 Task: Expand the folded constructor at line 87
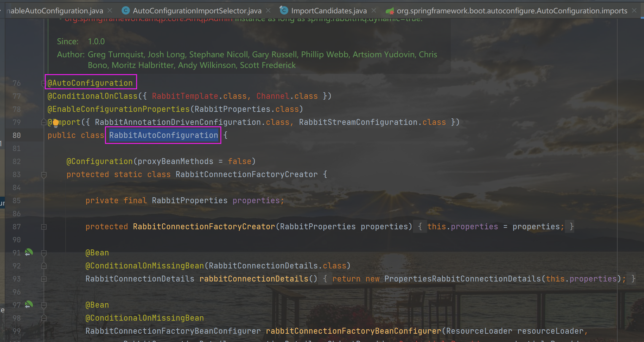pos(44,227)
